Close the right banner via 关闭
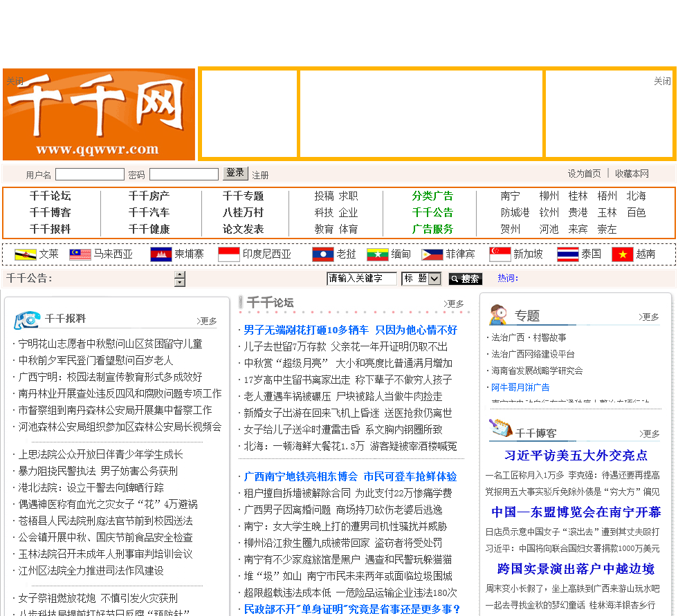 coord(662,81)
